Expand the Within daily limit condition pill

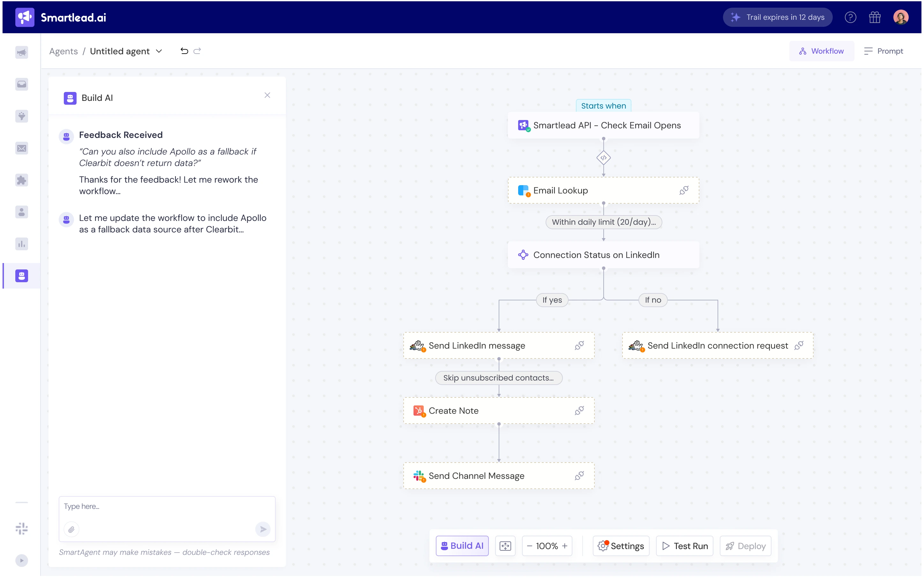[x=603, y=222]
